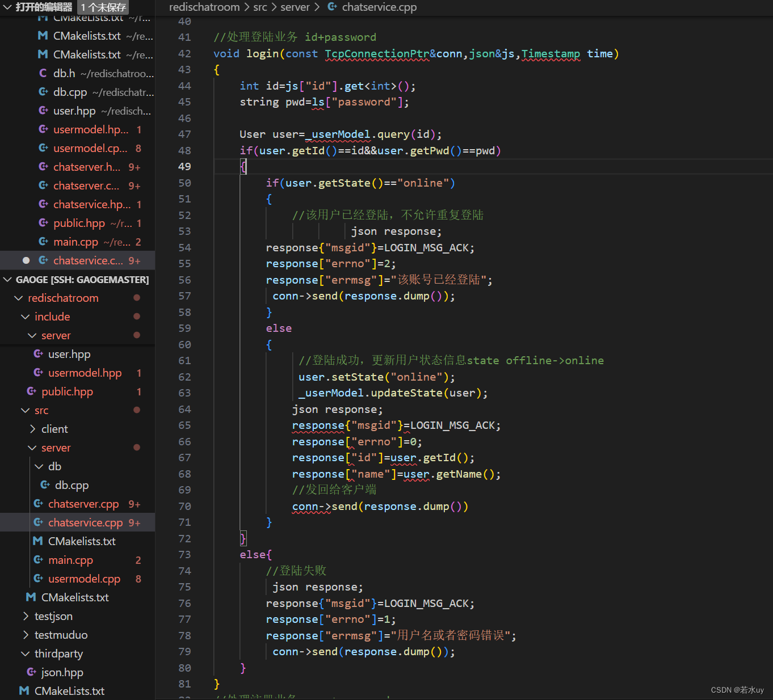Screen dimensions: 773x700
Task: Expand the testjson folder chevron
Action: [26, 617]
